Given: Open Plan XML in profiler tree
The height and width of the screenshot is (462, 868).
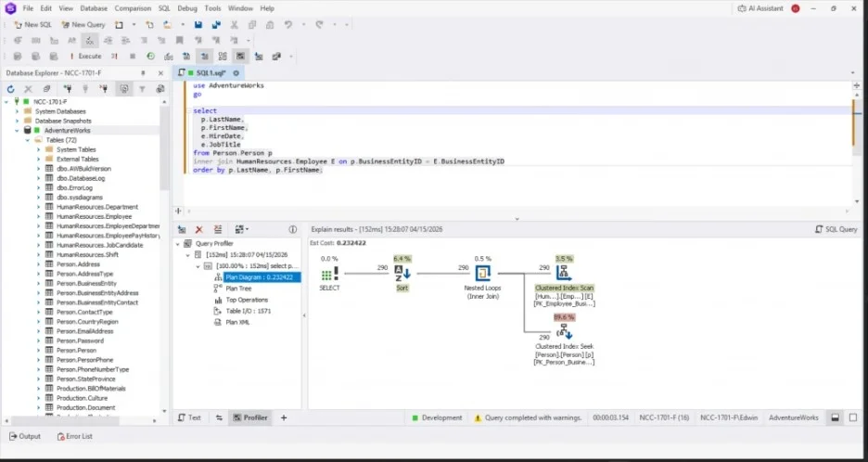Looking at the screenshot, I should tap(237, 322).
